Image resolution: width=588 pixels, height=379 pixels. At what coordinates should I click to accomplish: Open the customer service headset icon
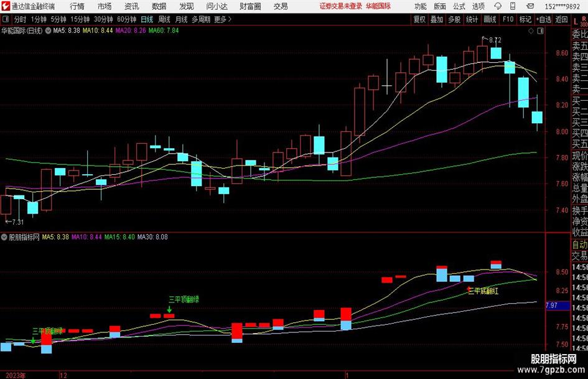[x=498, y=6]
